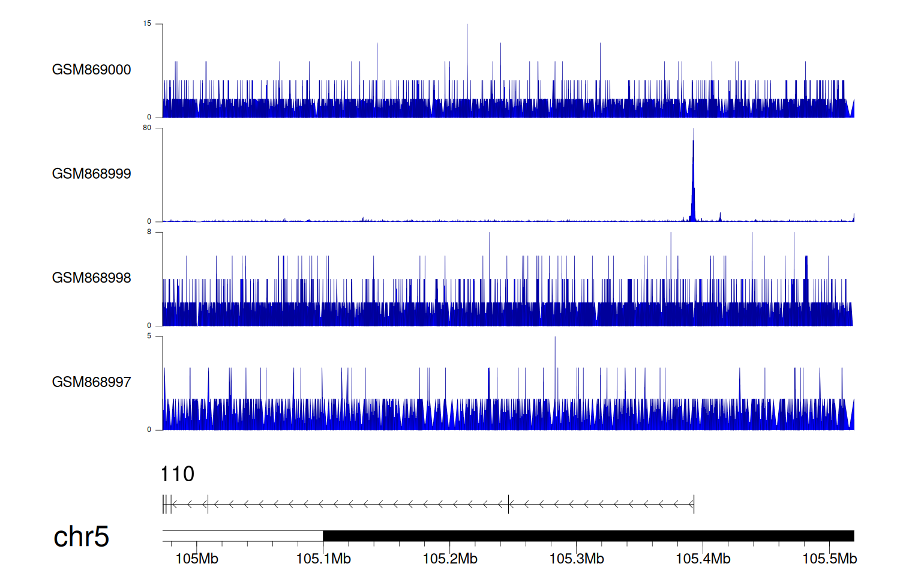Click the 105.5Mb position label
Viewport: 900px width, 588px height.
pyautogui.click(x=830, y=559)
